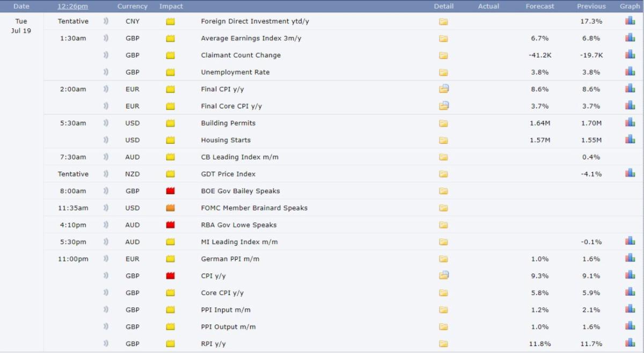Click forecast value 11.8%
The height and width of the screenshot is (353, 644).
tap(540, 344)
